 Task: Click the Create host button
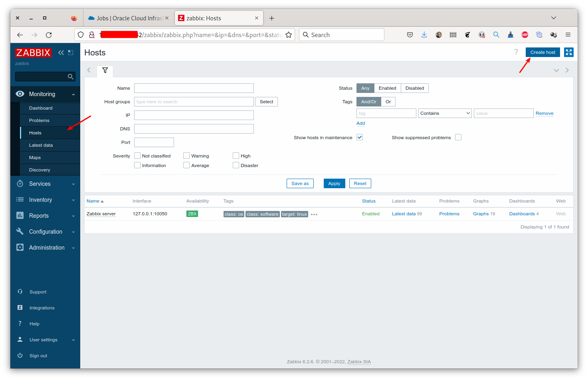[542, 52]
